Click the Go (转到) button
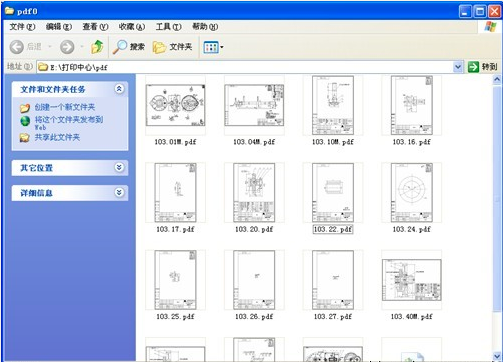 coord(482,67)
